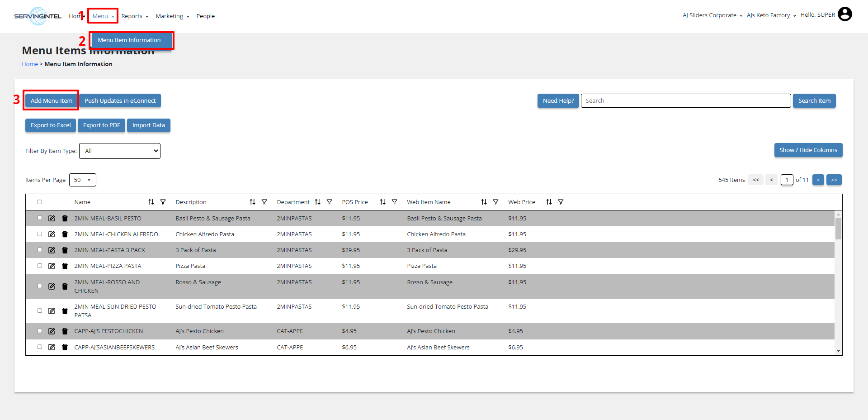This screenshot has width=868, height=420.
Task: Select the 2MIN MEAL-PIZZA PASTA row checkbox
Action: point(40,266)
